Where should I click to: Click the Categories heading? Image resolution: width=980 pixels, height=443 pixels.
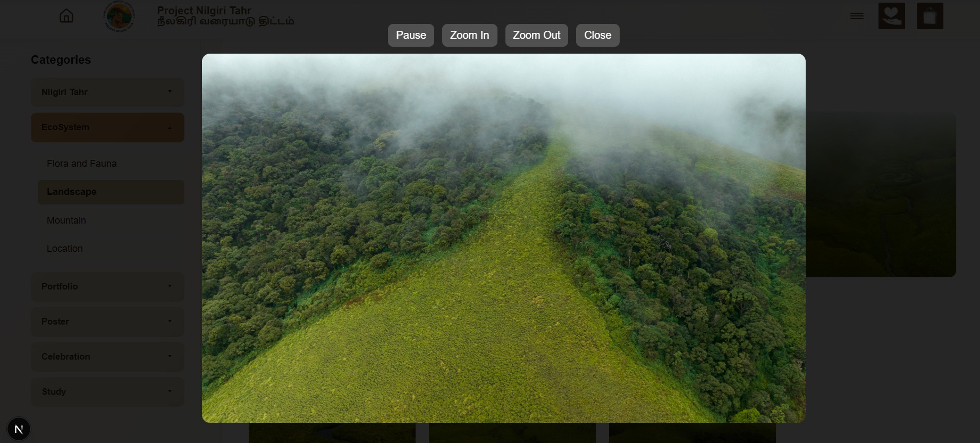point(61,60)
